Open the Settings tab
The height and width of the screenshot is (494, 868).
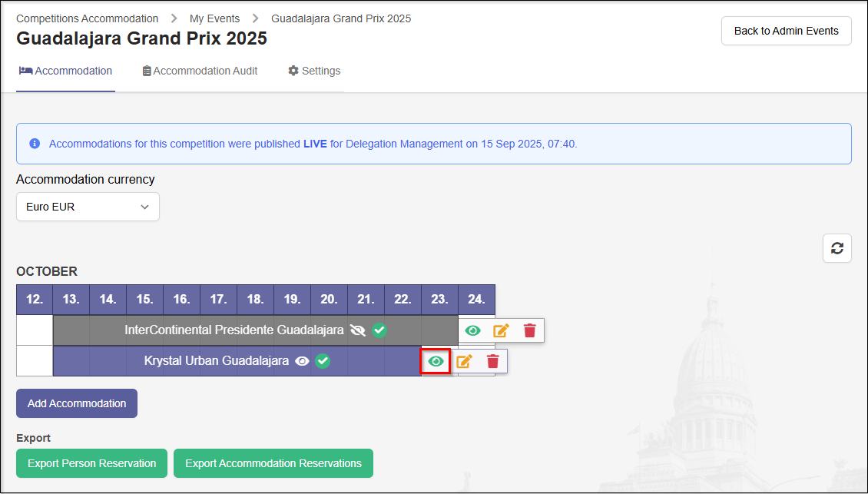pyautogui.click(x=314, y=71)
